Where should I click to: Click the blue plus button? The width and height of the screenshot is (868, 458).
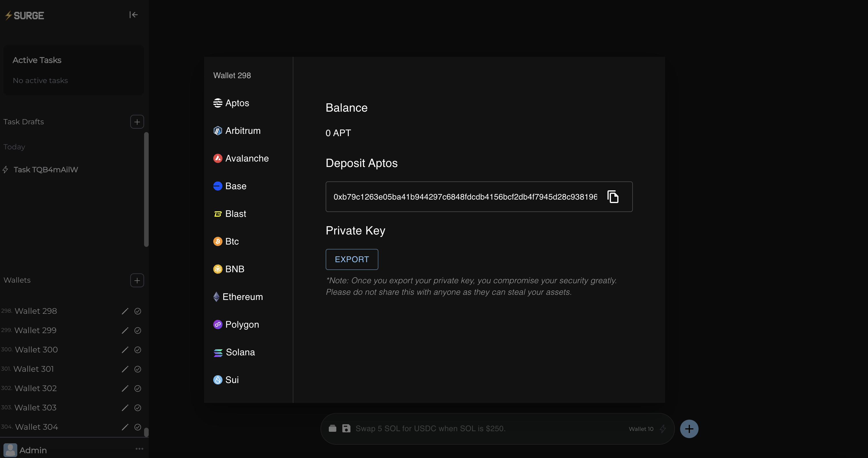coord(689,429)
